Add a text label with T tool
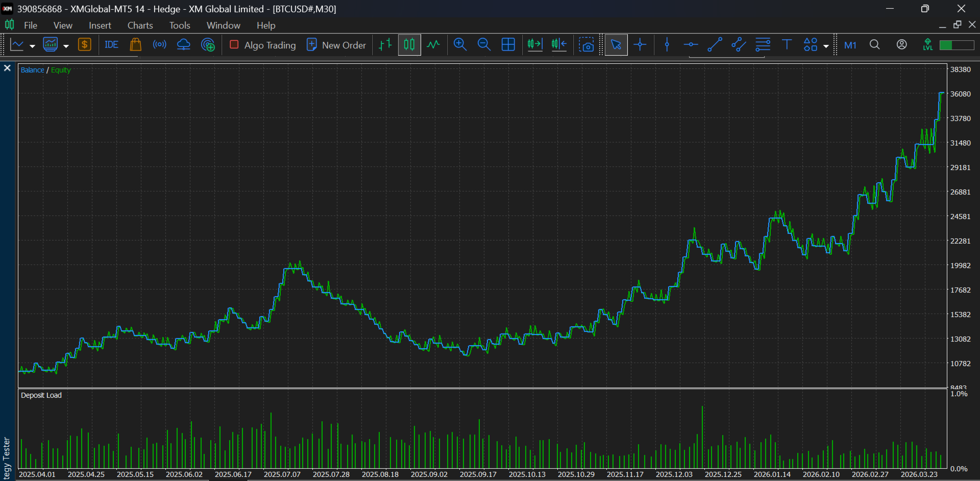This screenshot has height=481, width=980. pos(787,45)
